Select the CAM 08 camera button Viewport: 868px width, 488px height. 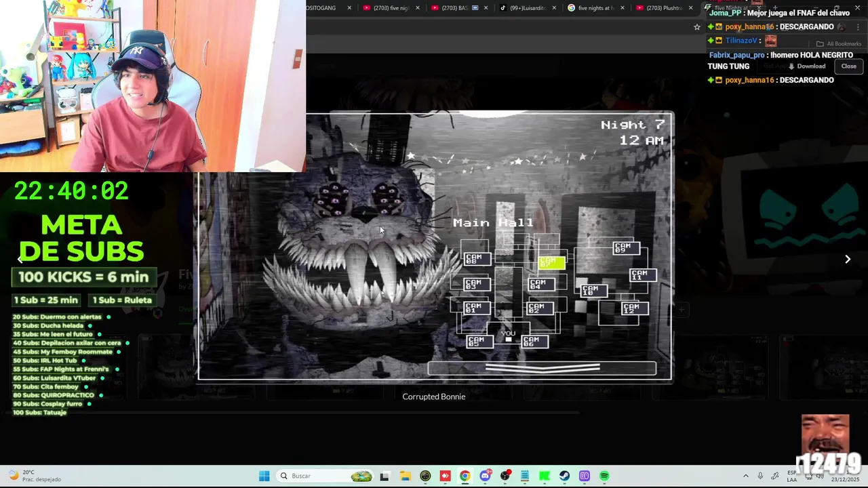tap(477, 259)
